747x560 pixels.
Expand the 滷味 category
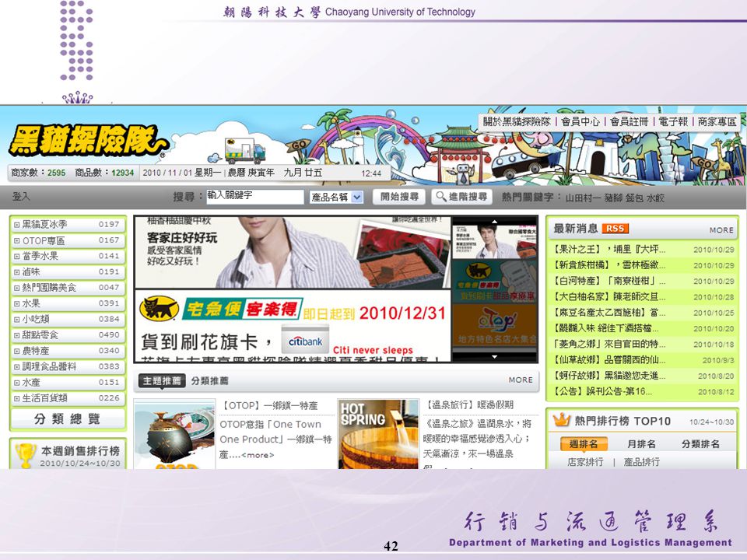pyautogui.click(x=16, y=272)
